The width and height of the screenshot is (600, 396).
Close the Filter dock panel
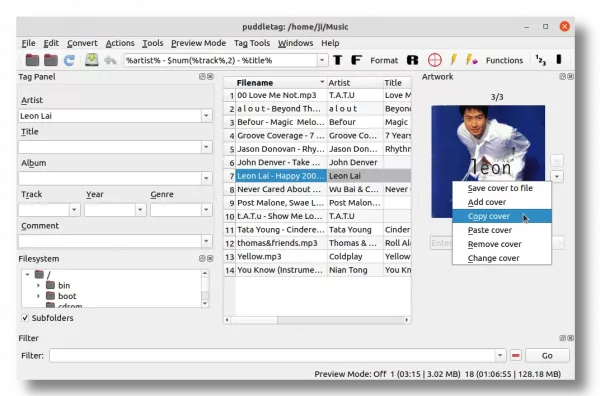(x=570, y=338)
